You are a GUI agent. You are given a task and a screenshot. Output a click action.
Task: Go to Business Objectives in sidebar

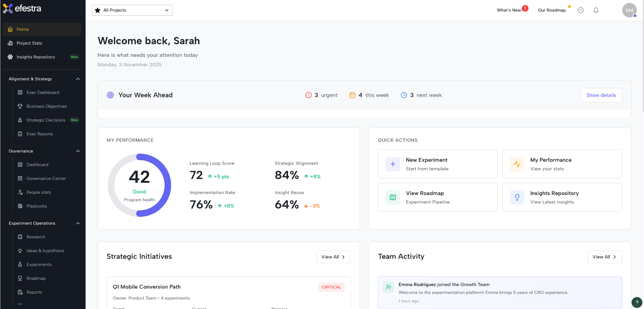(47, 106)
